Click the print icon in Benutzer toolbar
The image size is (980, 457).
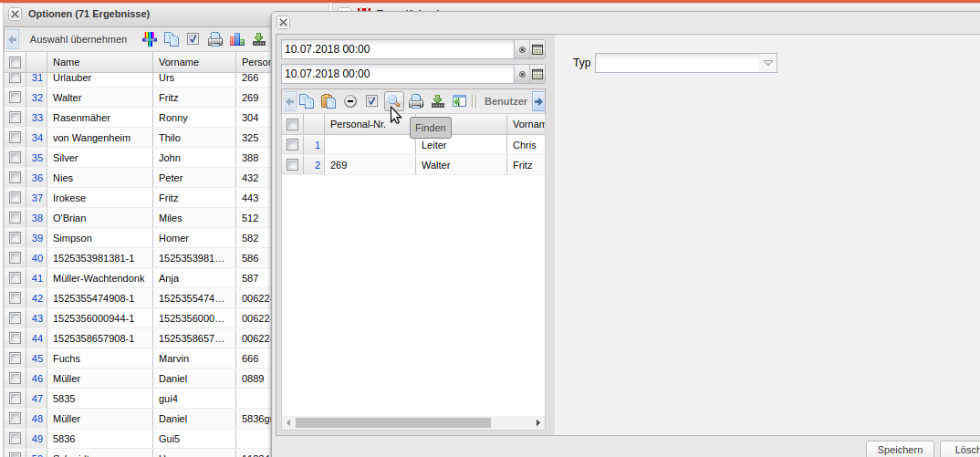[415, 101]
